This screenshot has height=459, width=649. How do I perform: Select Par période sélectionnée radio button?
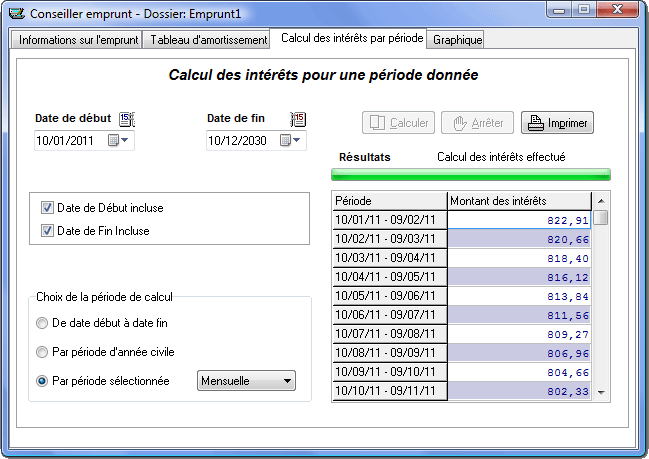[41, 381]
